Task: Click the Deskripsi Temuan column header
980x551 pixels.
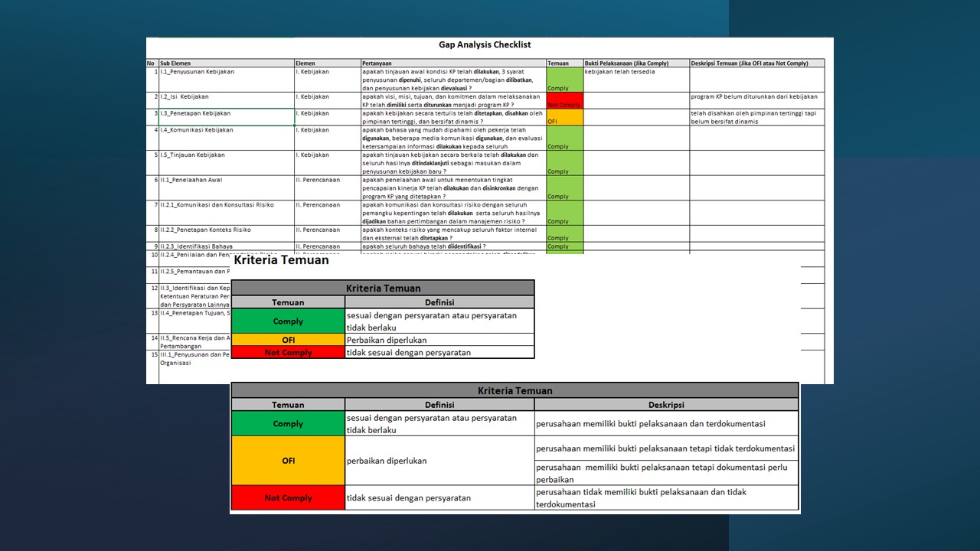Action: [x=756, y=64]
